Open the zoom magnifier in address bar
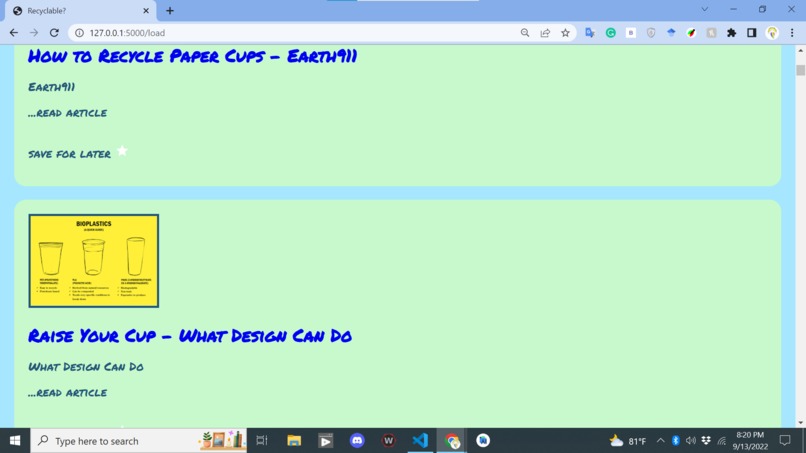 pyautogui.click(x=525, y=33)
